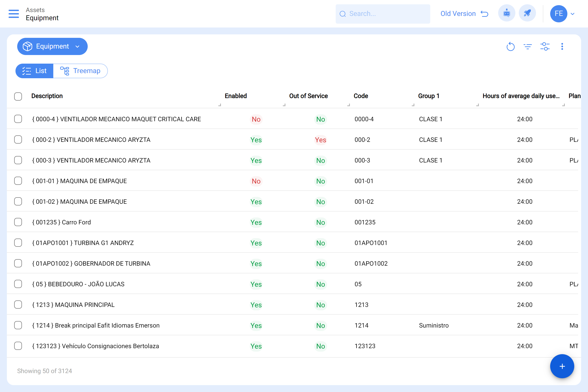The height and width of the screenshot is (392, 588).
Task: Switch to the List view tab
Action: [34, 71]
